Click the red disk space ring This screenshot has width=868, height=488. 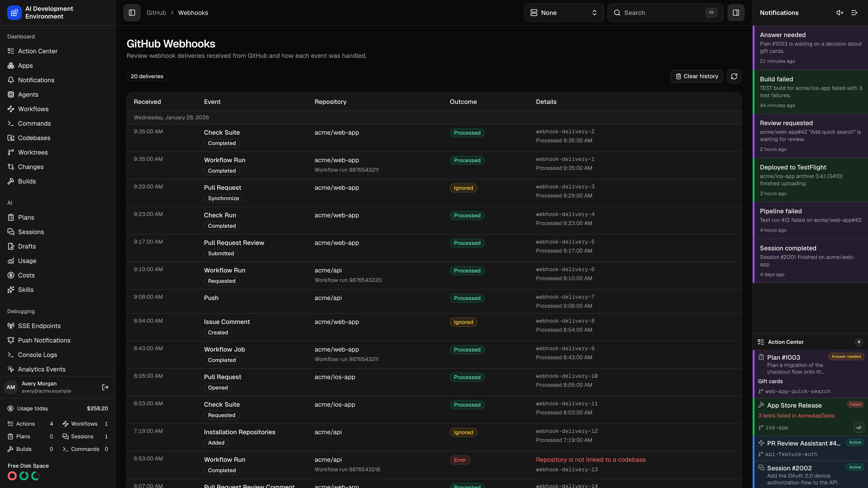pos(12,476)
